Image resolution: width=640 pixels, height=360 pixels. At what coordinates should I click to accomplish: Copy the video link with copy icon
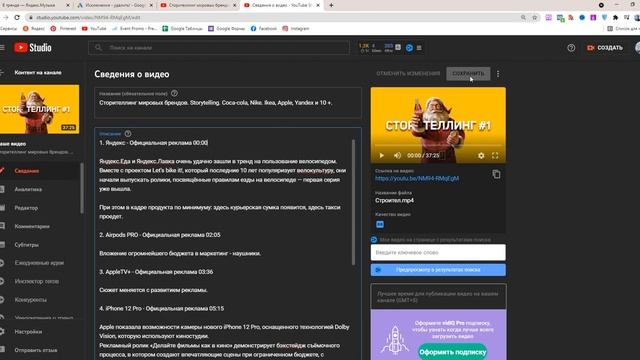pos(496,174)
